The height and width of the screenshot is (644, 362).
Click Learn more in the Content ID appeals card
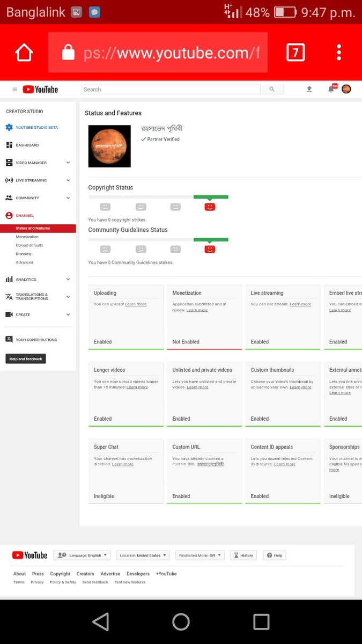pyautogui.click(x=285, y=464)
